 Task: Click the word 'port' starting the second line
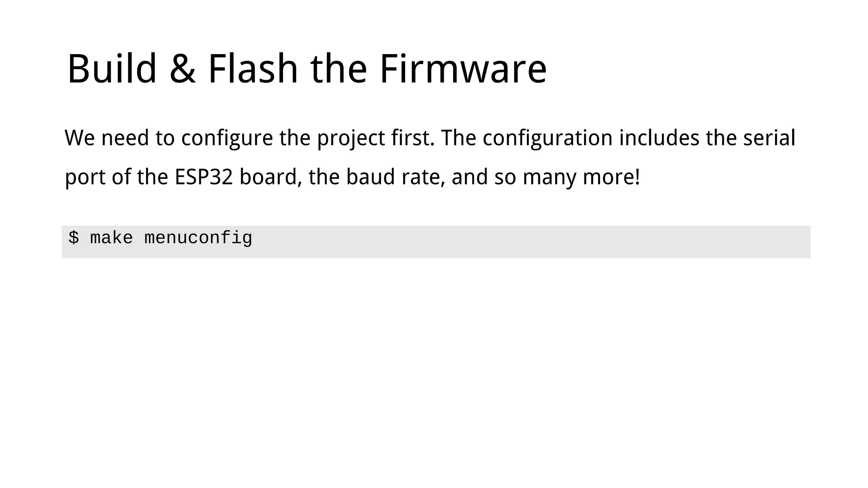pos(85,178)
